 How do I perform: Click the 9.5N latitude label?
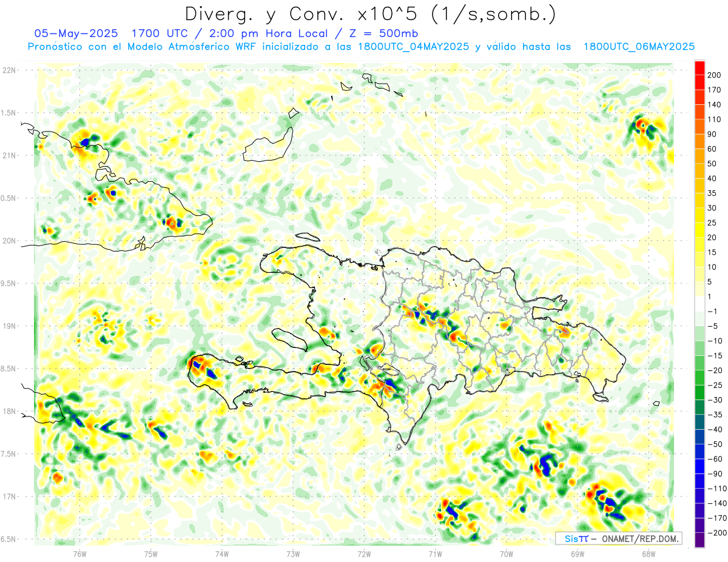pos(9,283)
